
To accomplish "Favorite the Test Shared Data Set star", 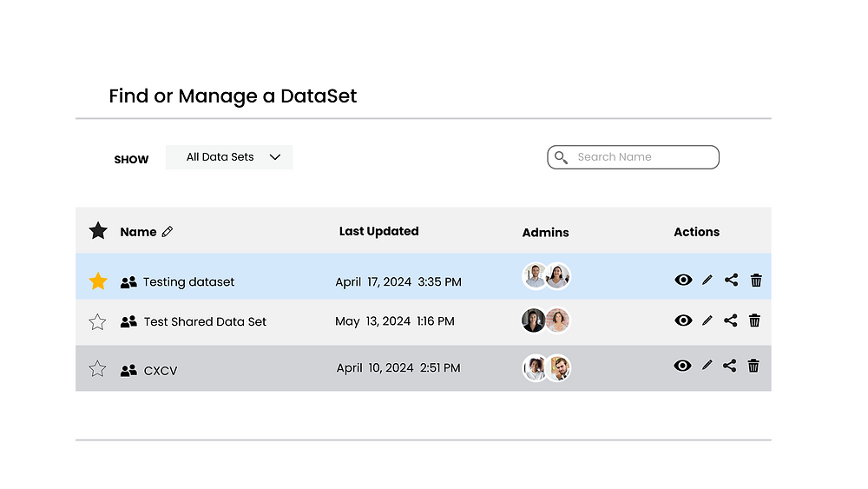I will click(97, 322).
